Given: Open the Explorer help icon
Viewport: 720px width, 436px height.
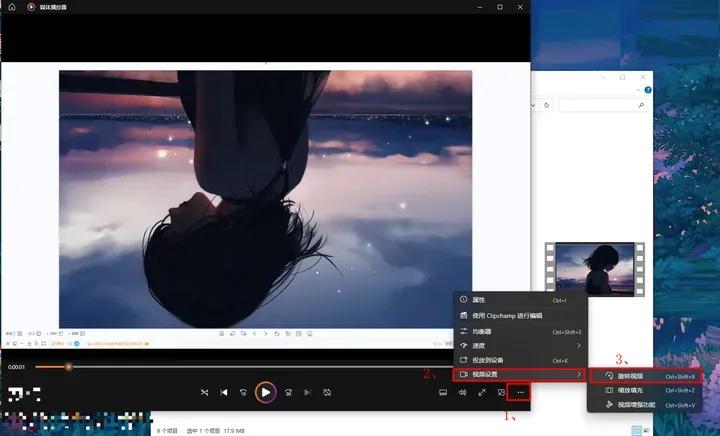Looking at the screenshot, I should coord(648,90).
